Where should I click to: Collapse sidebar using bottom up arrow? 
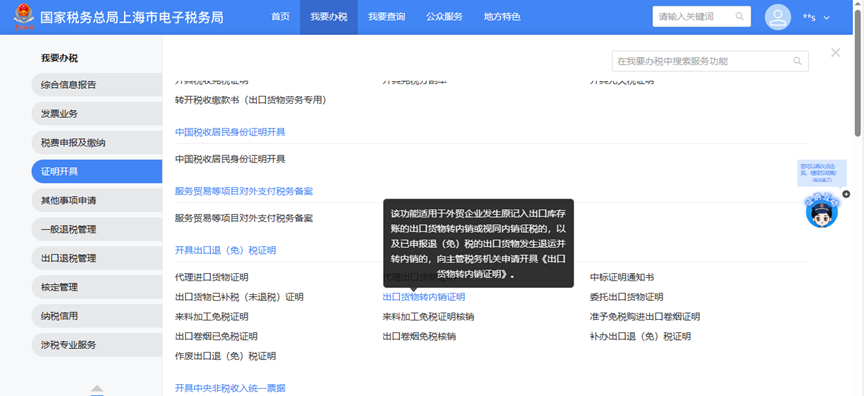[97, 389]
